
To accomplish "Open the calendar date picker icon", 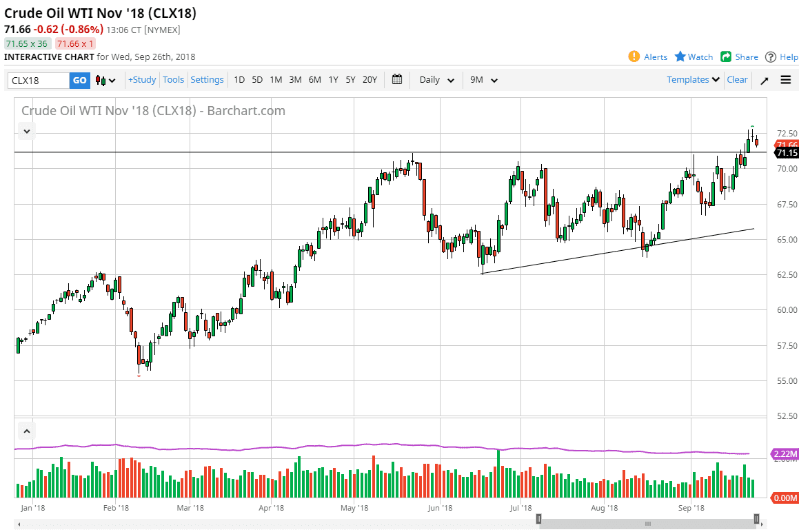I will (x=397, y=79).
